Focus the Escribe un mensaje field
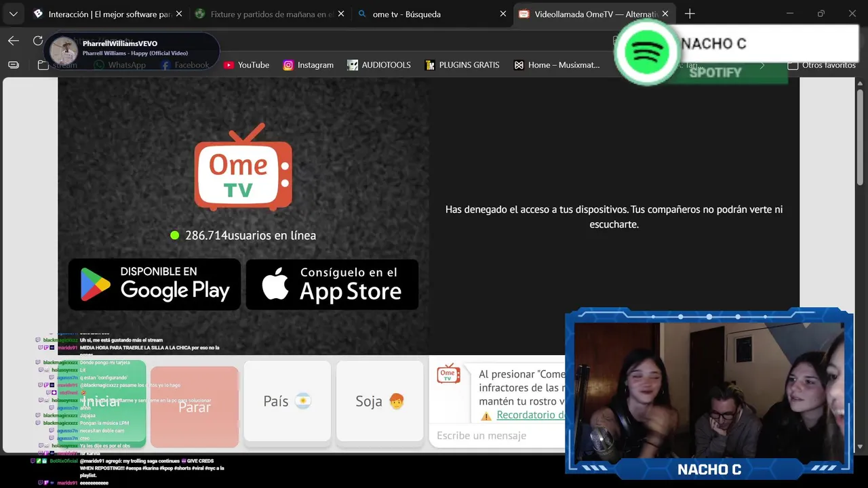This screenshot has width=868, height=488. pos(498,436)
